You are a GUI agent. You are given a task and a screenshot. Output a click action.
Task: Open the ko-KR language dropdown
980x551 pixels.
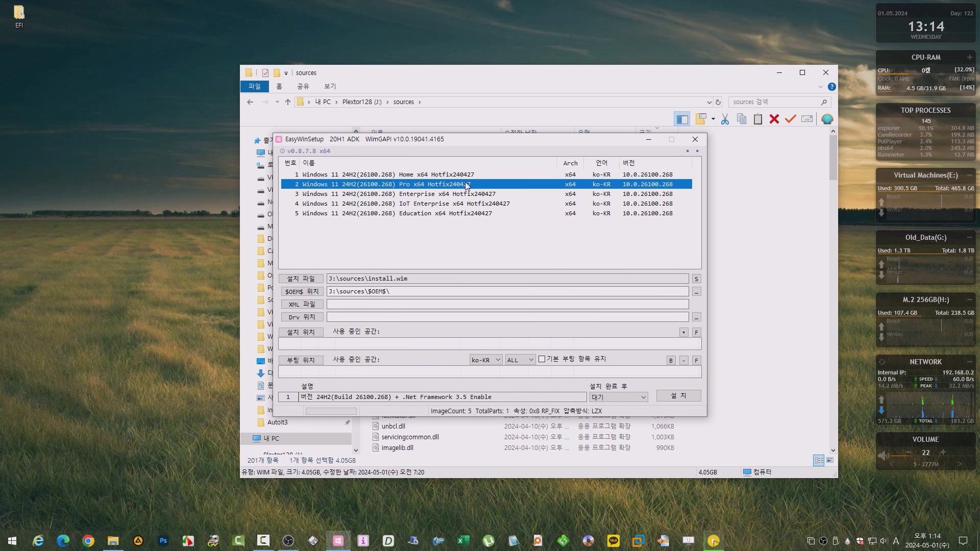(485, 360)
